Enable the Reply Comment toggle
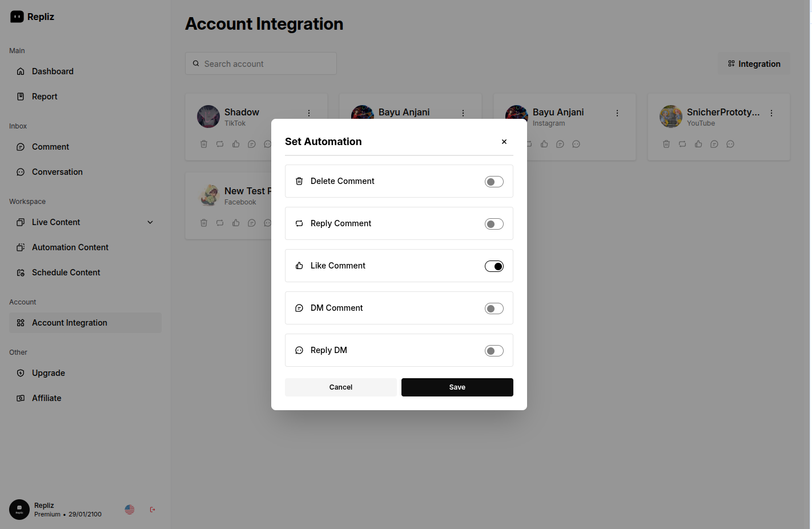This screenshot has height=529, width=812. (x=494, y=224)
